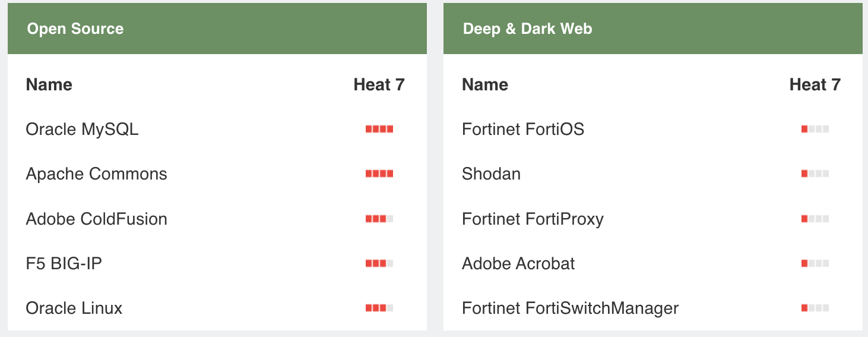This screenshot has width=868, height=337.
Task: Click the Oracle MySQL heat indicator
Action: click(x=379, y=129)
